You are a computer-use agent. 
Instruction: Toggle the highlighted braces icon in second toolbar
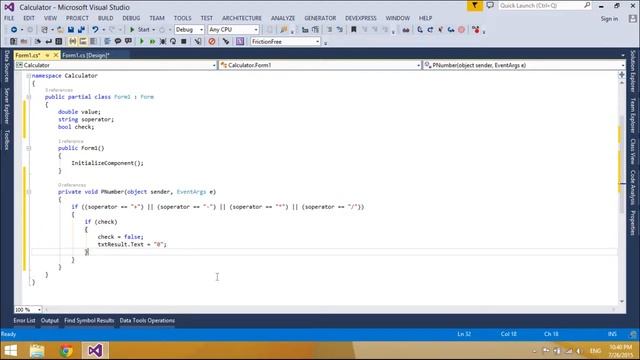pos(73,42)
